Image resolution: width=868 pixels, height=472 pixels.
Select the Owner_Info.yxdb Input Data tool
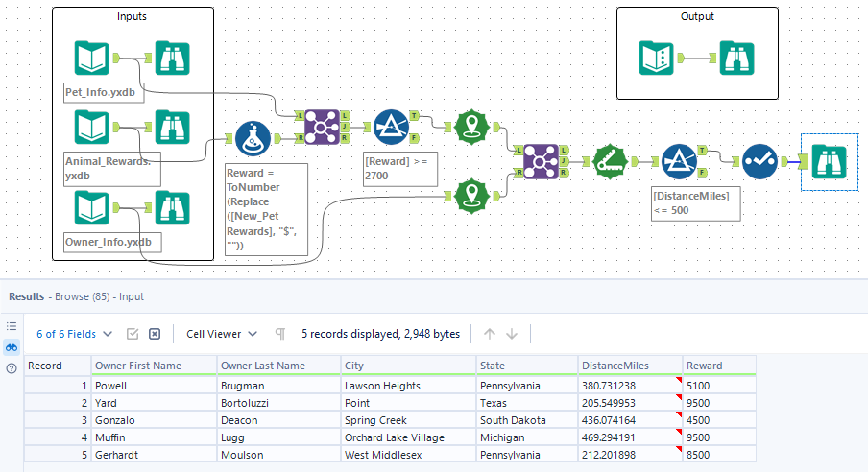pos(92,207)
